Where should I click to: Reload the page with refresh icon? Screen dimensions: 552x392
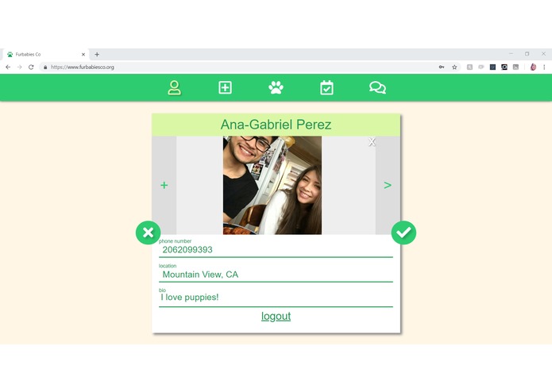coord(31,67)
